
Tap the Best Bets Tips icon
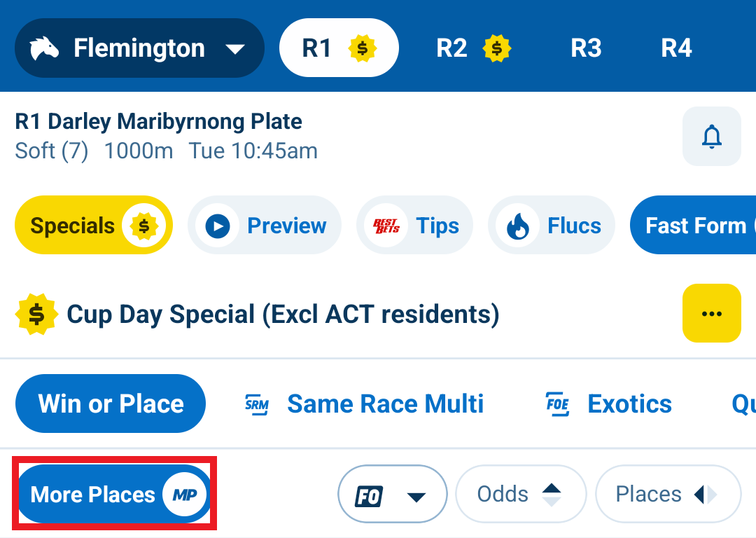[x=386, y=226]
